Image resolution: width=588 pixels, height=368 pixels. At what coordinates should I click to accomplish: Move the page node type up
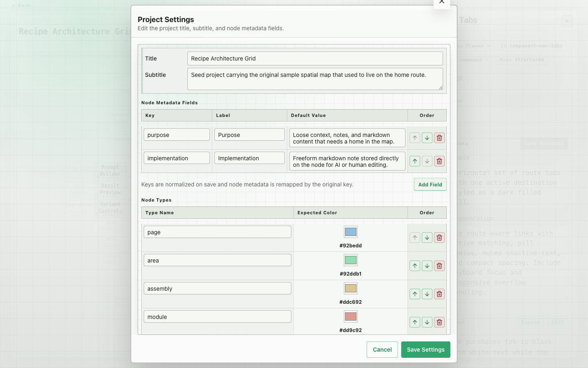pyautogui.click(x=415, y=238)
